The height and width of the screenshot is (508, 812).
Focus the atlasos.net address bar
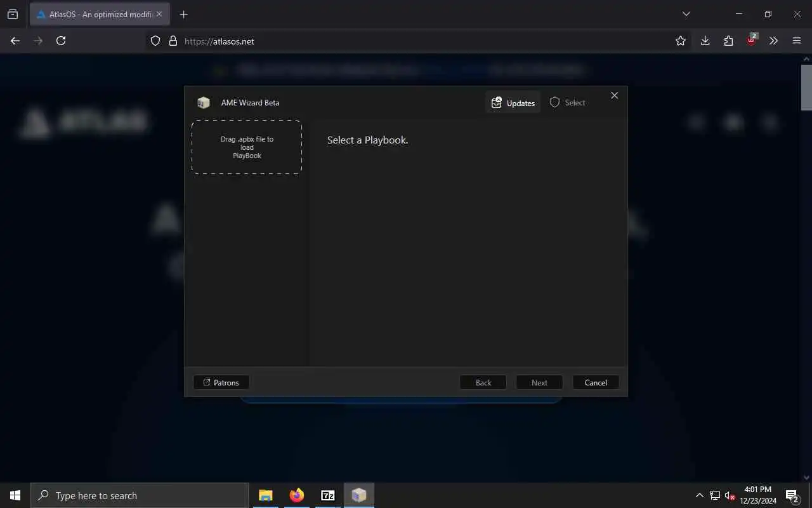point(419,41)
